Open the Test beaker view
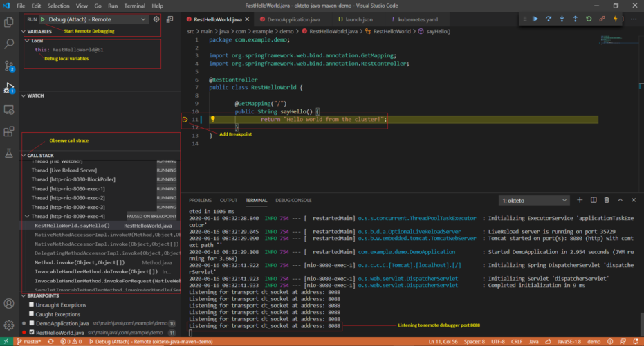 click(x=8, y=153)
